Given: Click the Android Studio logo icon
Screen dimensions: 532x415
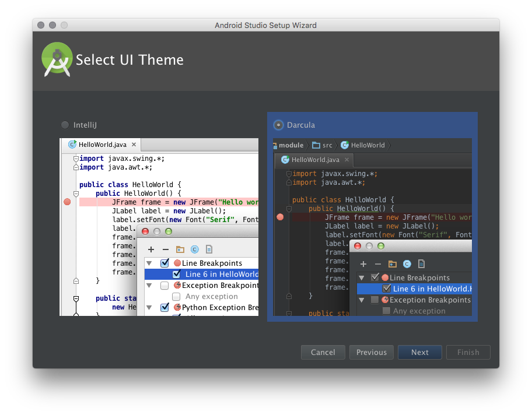Looking at the screenshot, I should [x=57, y=59].
